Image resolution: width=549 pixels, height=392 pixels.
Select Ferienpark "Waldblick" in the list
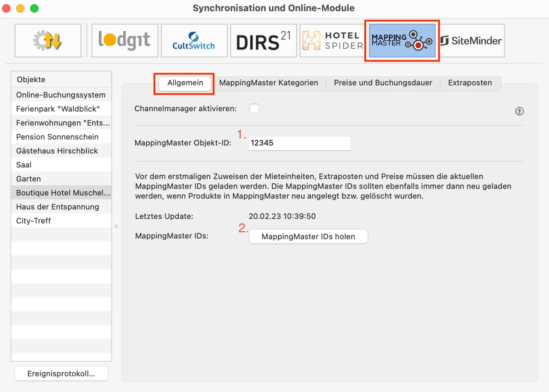coord(61,109)
